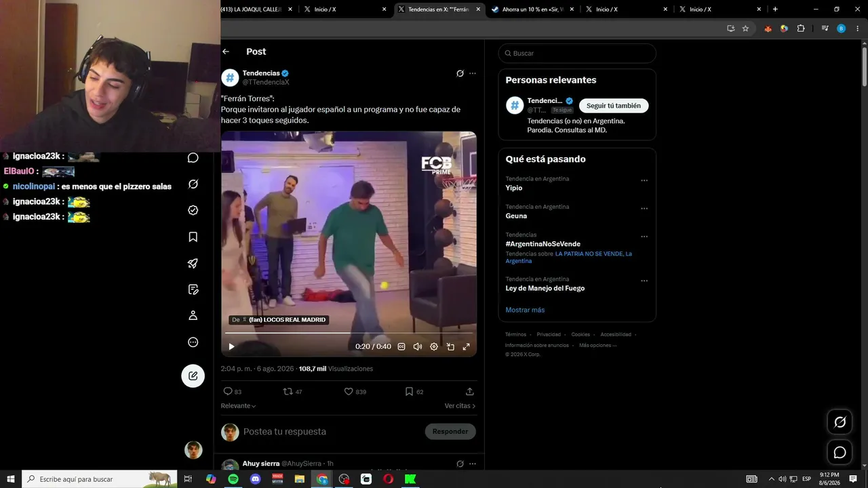Screen dimensions: 868x488
Task: Close the Tendencias en X tab
Action: coord(478,9)
